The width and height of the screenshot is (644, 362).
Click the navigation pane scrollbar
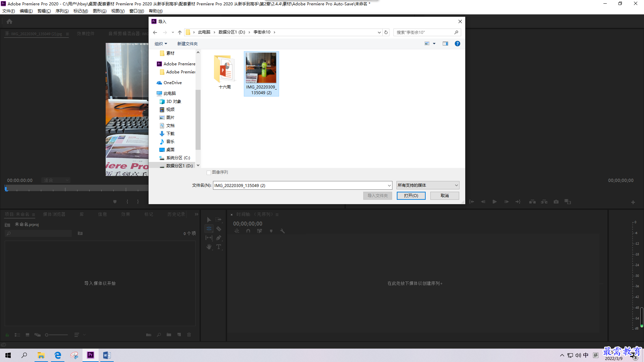tap(198, 119)
